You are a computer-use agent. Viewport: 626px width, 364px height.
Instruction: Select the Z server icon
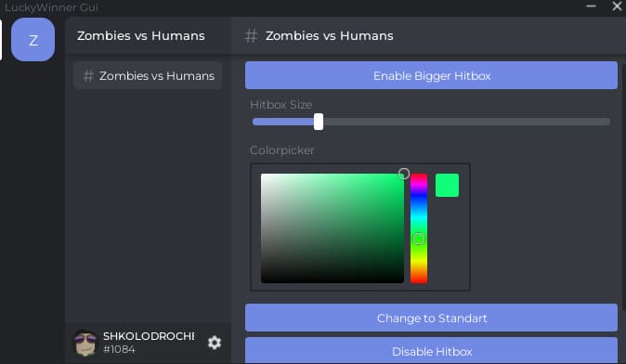(x=33, y=40)
